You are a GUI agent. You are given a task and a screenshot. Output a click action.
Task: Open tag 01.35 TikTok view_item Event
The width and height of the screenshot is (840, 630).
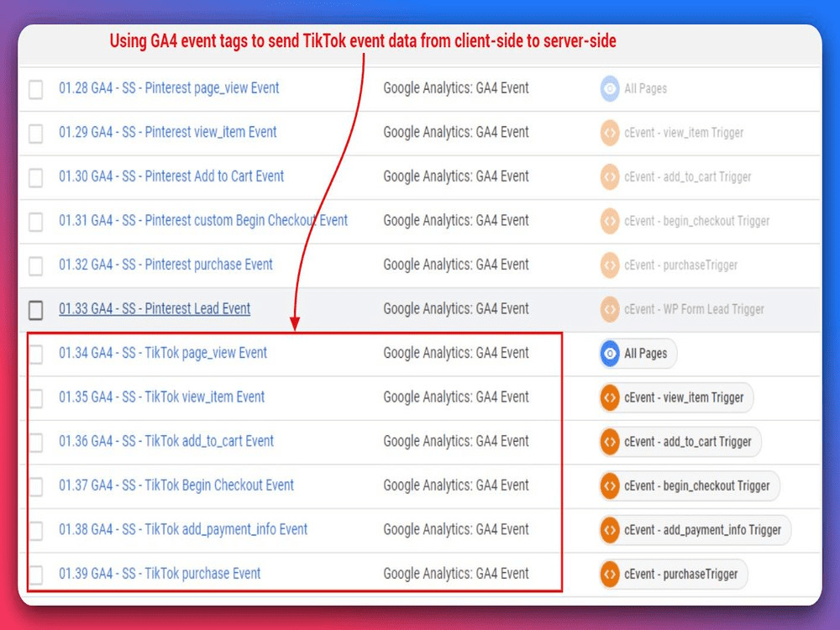click(162, 397)
